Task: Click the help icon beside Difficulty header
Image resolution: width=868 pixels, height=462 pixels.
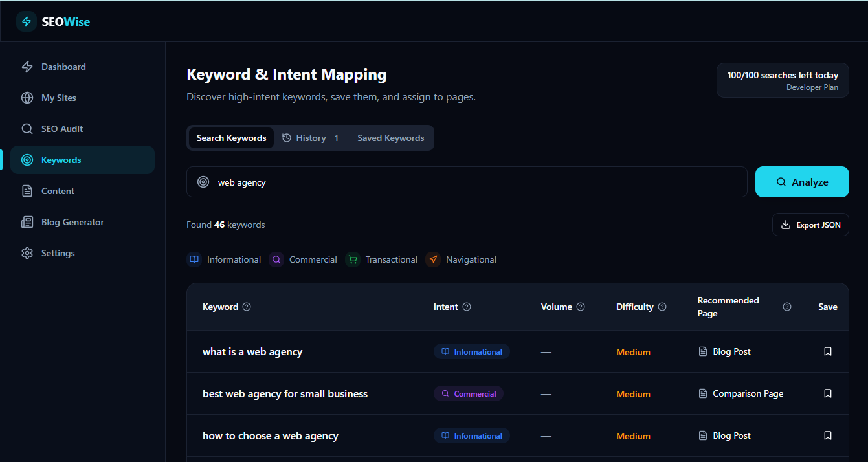Action: 662,307
